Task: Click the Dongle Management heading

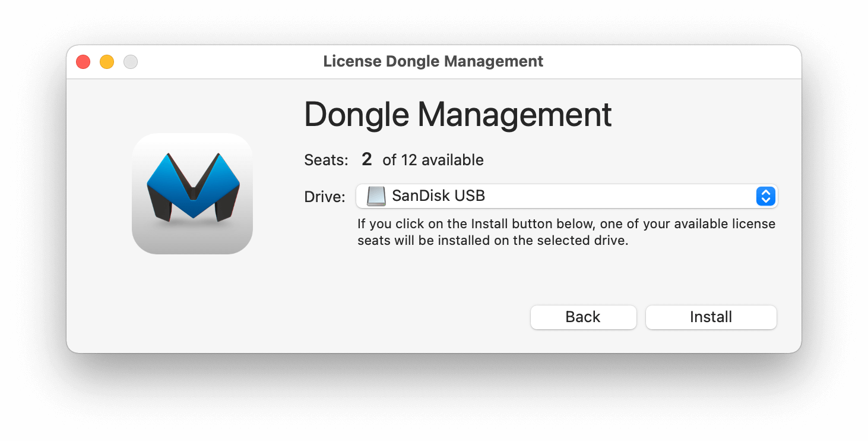Action: pos(458,115)
